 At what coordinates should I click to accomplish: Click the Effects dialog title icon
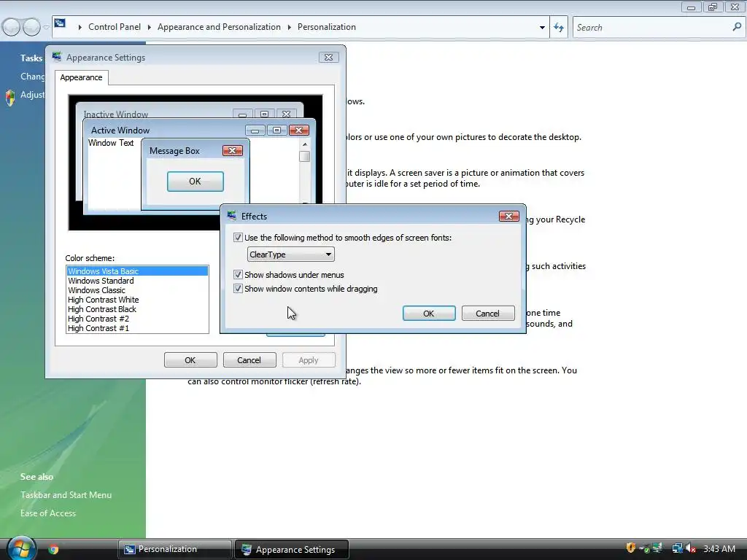(232, 216)
